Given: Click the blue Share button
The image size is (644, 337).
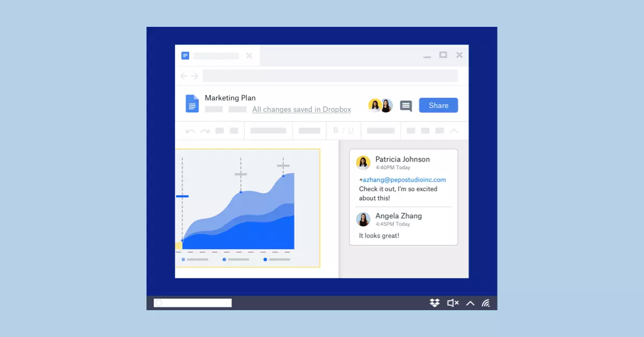Looking at the screenshot, I should click(438, 105).
